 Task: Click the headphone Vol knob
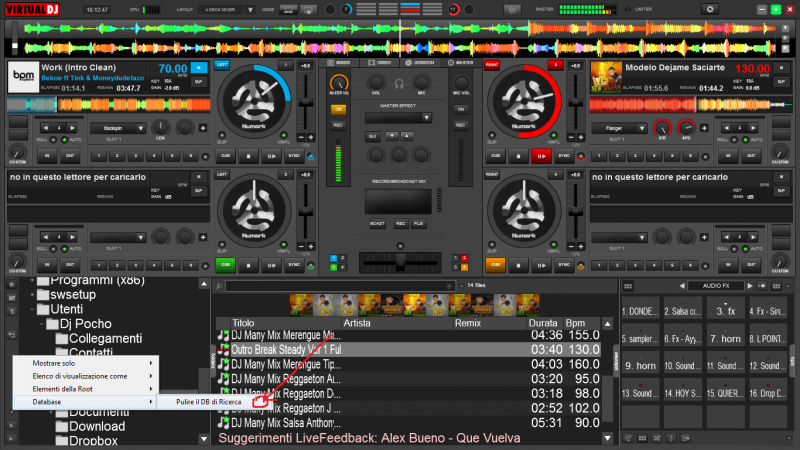click(376, 83)
